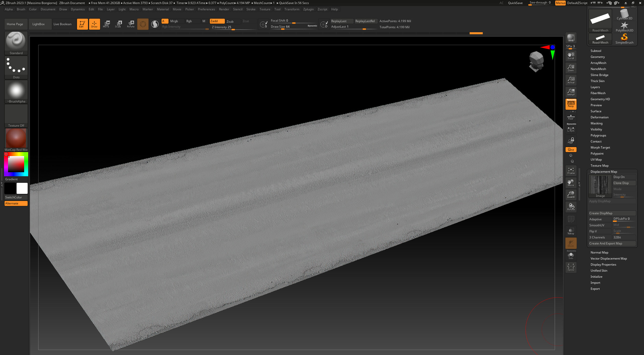Viewport: 644px width, 355px height.
Task: Toggle Transp transparency mode
Action: click(x=571, y=231)
